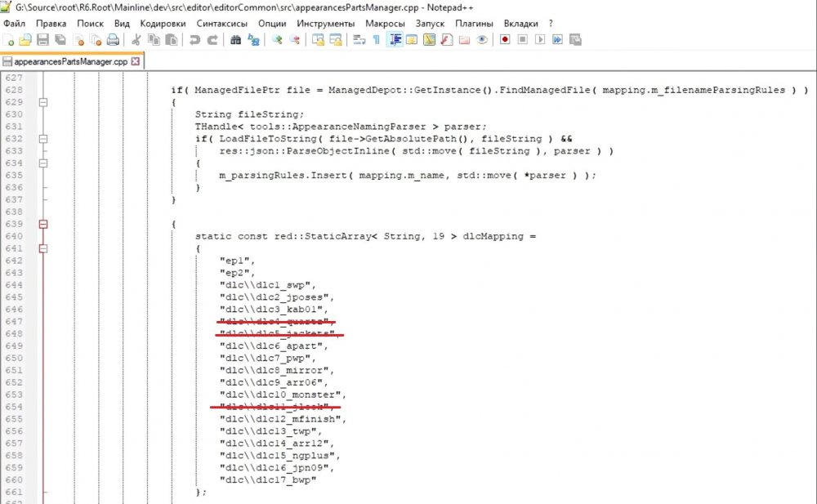Start macro recording with red dot icon
Screen dimensions: 817x504
coord(505,39)
